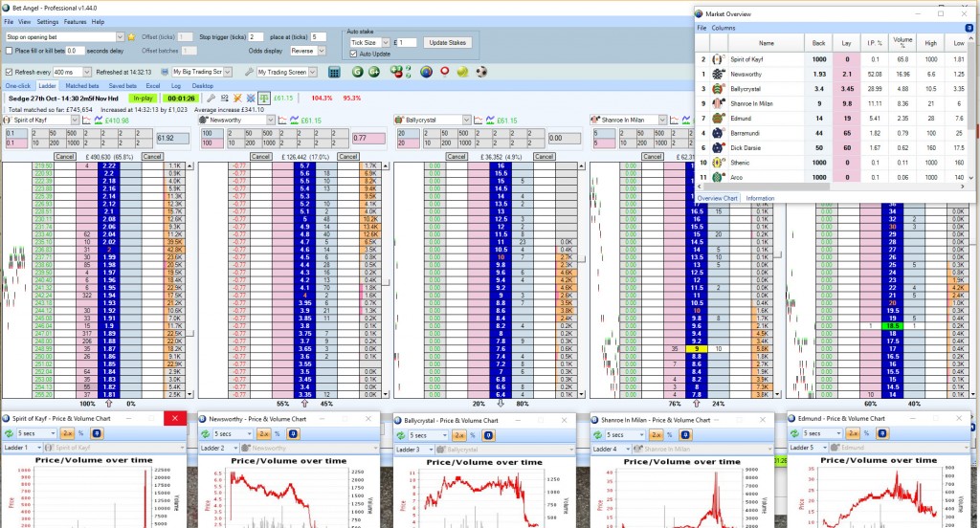Click the Stop trigger (ticks) input field
This screenshot has height=528, width=980.
[x=256, y=37]
